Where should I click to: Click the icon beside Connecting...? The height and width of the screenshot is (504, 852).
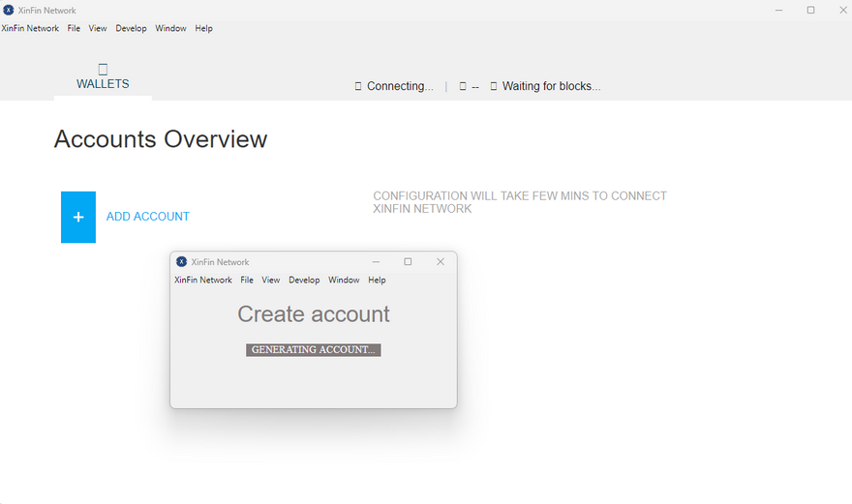tap(357, 86)
